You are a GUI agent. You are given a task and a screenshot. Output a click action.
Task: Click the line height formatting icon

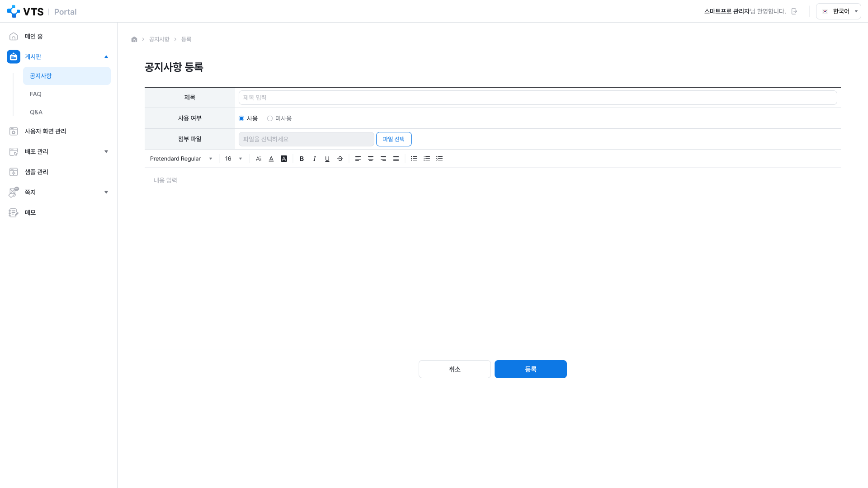coord(259,159)
